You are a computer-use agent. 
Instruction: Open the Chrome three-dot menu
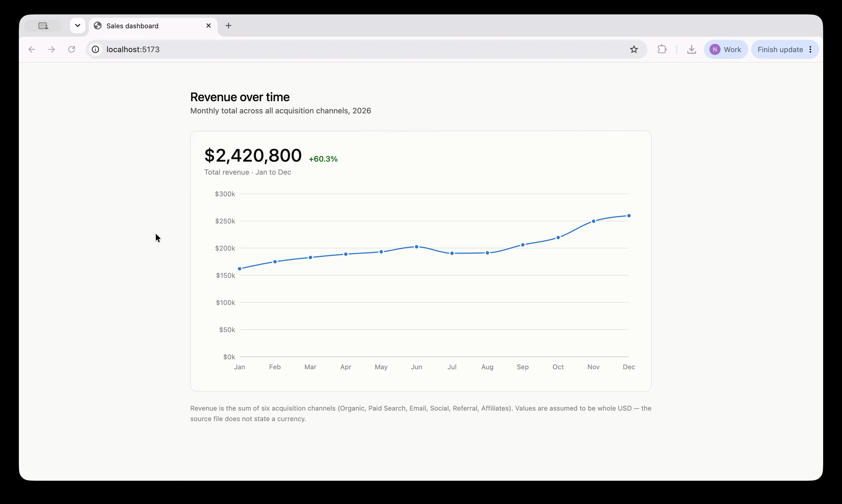click(810, 50)
